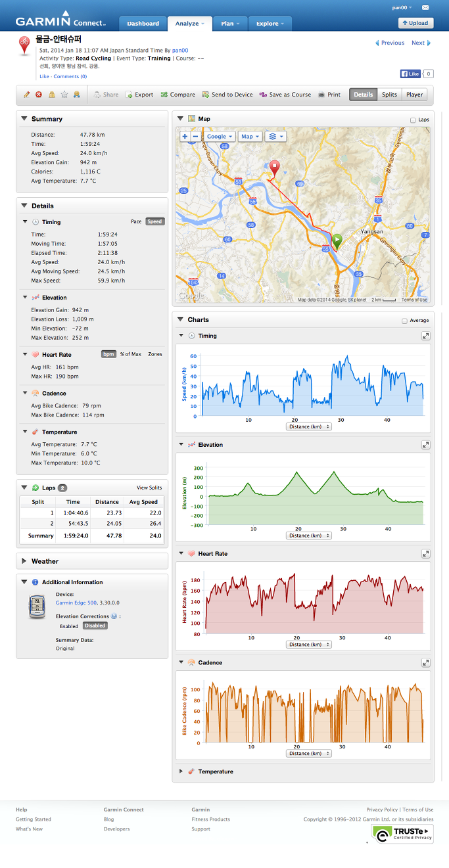Select % of Max heart rate display

pyautogui.click(x=131, y=354)
